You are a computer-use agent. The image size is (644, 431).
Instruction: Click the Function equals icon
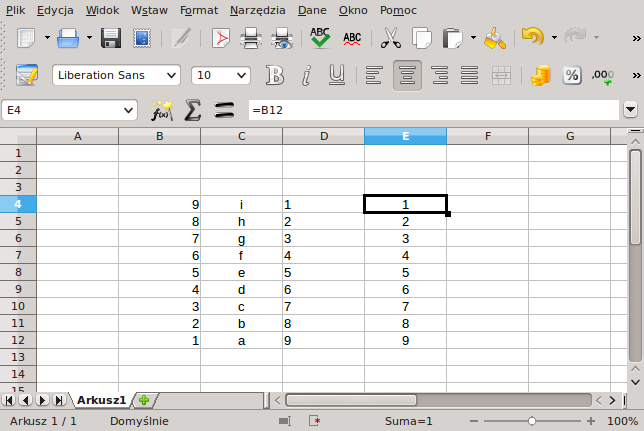pyautogui.click(x=224, y=110)
